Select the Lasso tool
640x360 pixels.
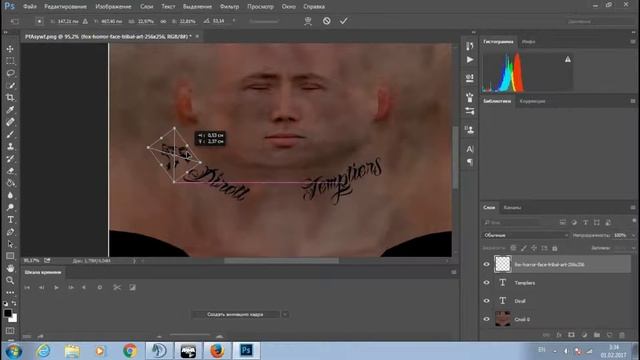click(10, 73)
